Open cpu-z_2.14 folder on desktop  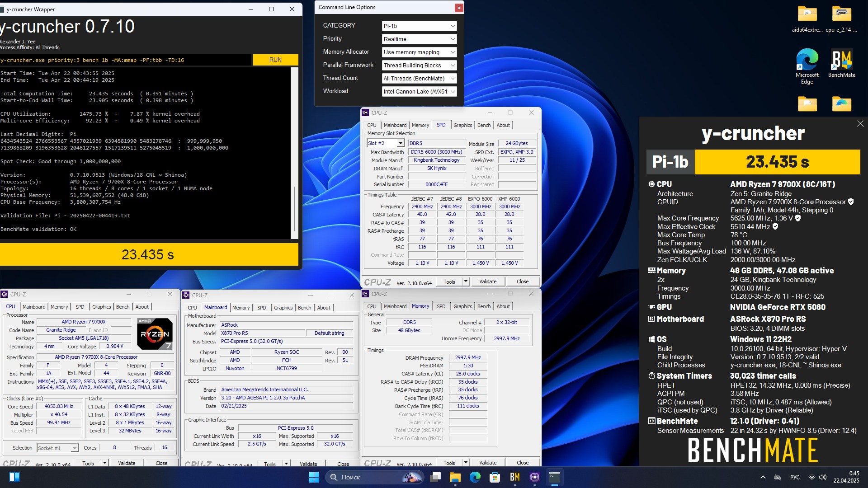[x=841, y=19]
